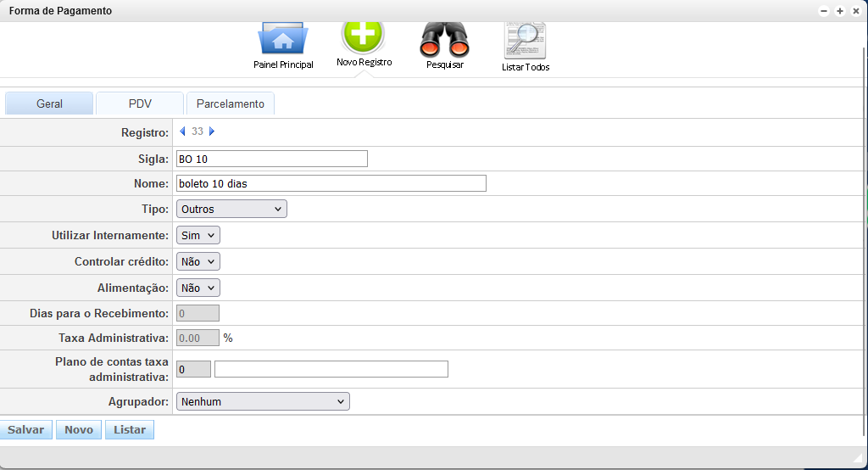This screenshot has width=868, height=470.
Task: Expand the Tipo dropdown
Action: coord(231,209)
